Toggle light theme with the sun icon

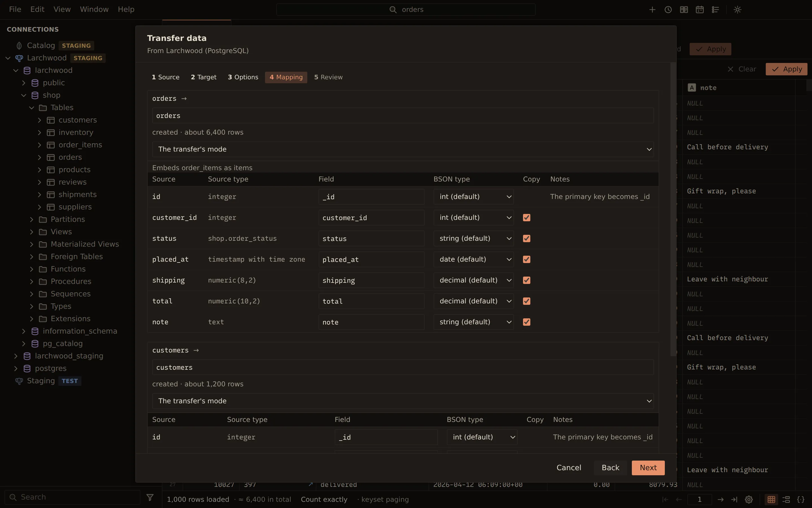pos(737,9)
